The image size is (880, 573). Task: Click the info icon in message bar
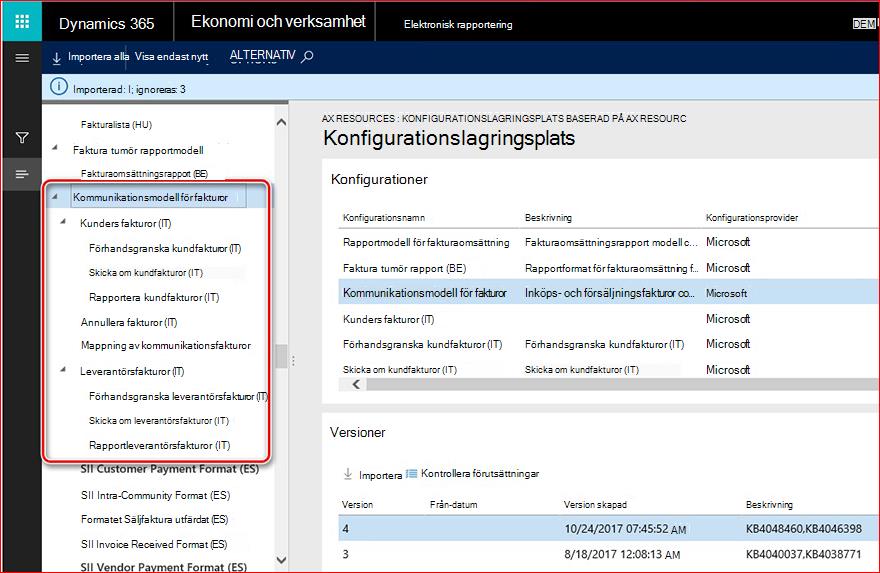(58, 87)
